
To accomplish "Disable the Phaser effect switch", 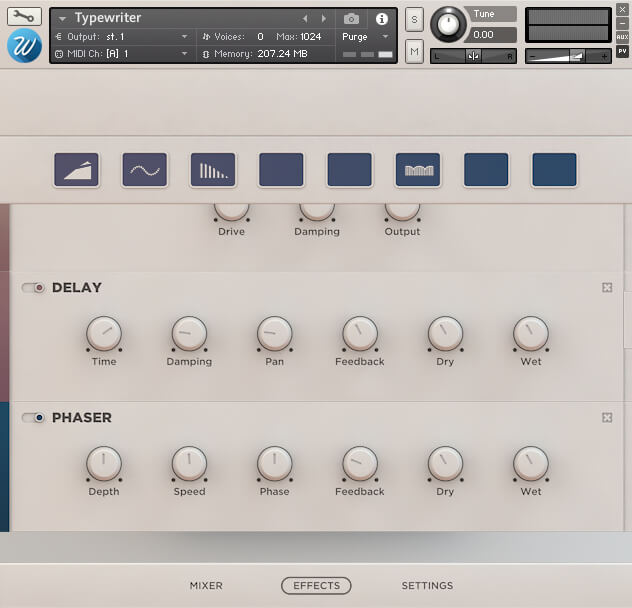I will [x=34, y=418].
